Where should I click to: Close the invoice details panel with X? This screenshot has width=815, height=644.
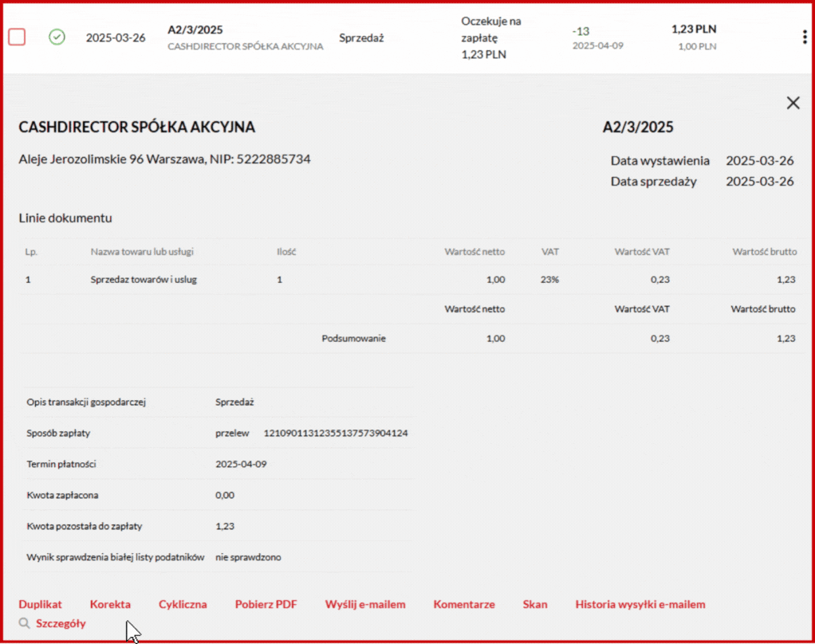coord(793,103)
